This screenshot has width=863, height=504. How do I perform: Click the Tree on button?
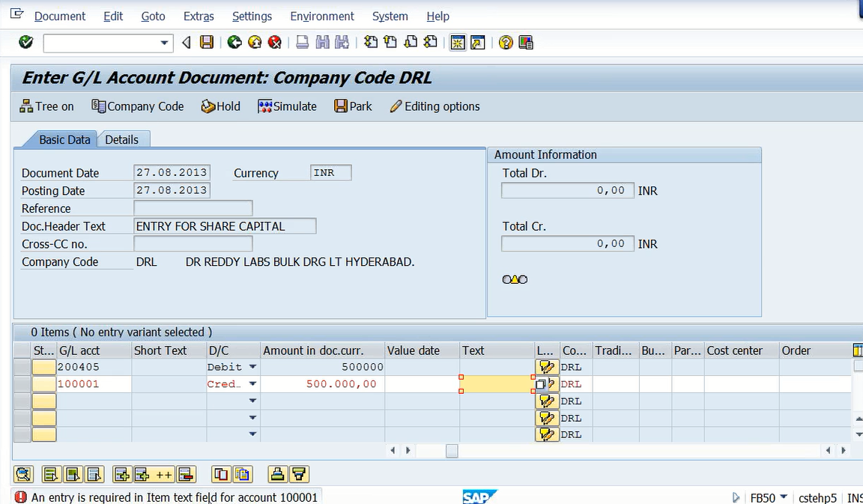46,106
